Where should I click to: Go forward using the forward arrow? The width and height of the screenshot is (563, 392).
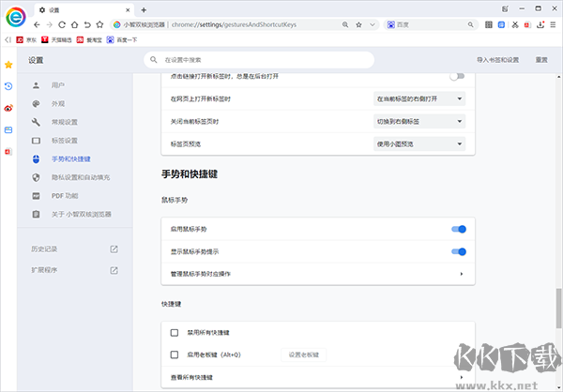click(50, 24)
